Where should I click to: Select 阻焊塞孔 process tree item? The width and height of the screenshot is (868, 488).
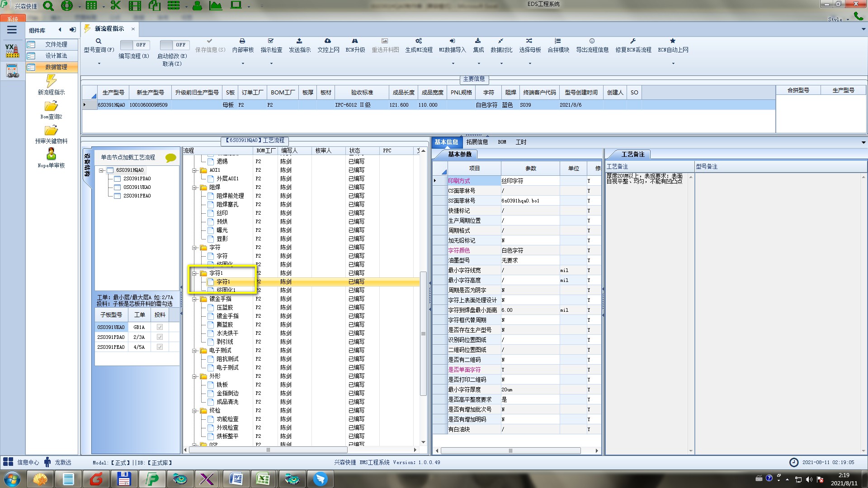tap(227, 204)
